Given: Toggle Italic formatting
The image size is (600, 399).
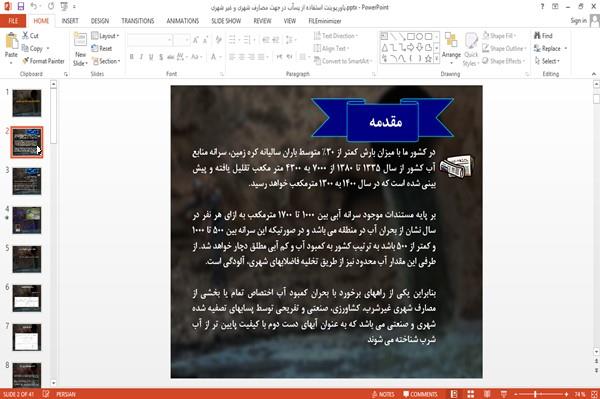Looking at the screenshot, I should point(141,57).
